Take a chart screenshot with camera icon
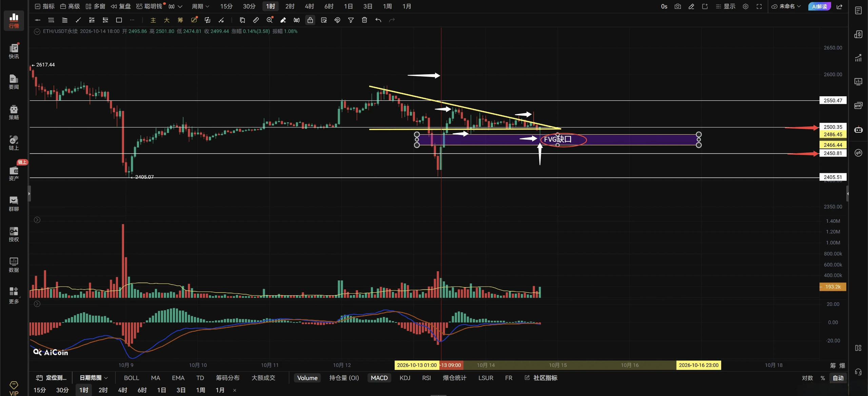Screen dimensions: 868x396 (678, 6)
